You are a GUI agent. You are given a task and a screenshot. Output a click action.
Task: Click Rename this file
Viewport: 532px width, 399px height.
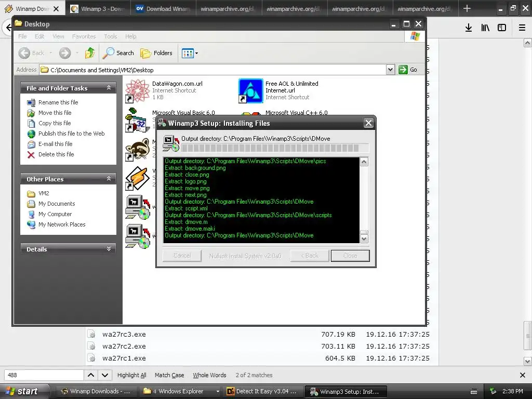pos(58,102)
